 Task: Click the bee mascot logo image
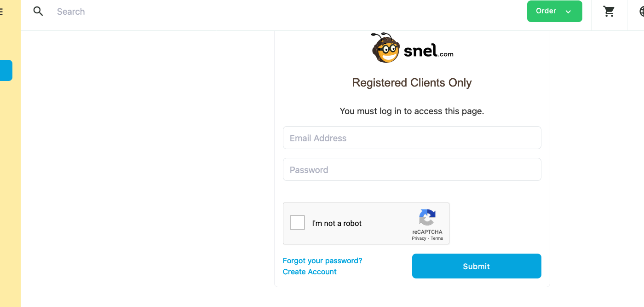pyautogui.click(x=385, y=48)
